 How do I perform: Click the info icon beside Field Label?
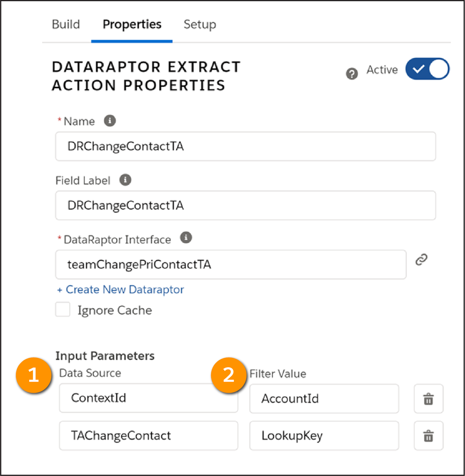point(125,180)
